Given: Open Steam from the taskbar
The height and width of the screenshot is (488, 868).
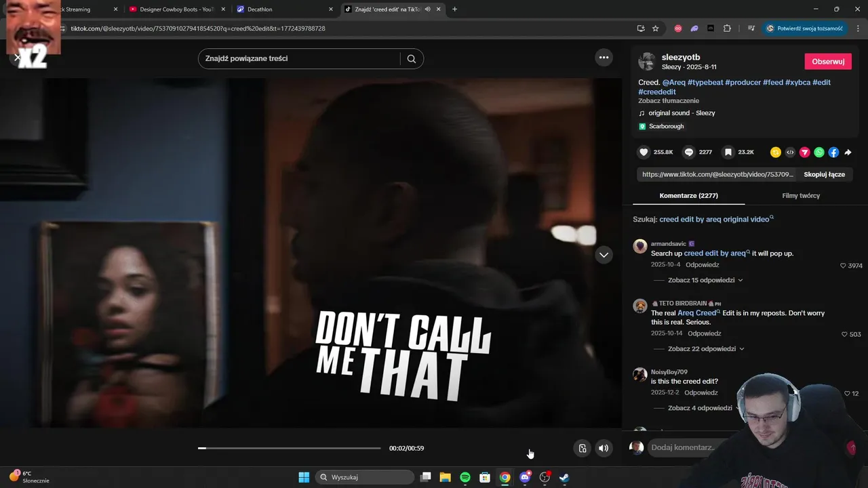Looking at the screenshot, I should coord(564,477).
